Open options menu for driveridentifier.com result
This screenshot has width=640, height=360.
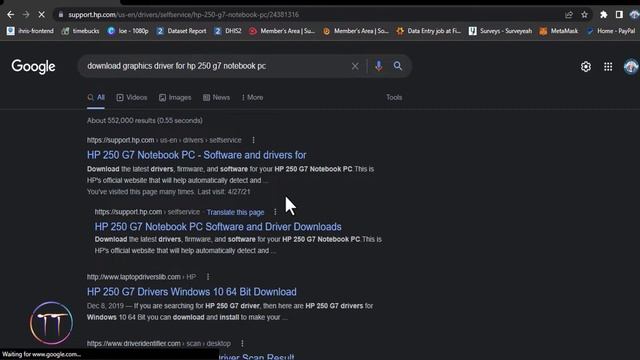coord(242,343)
